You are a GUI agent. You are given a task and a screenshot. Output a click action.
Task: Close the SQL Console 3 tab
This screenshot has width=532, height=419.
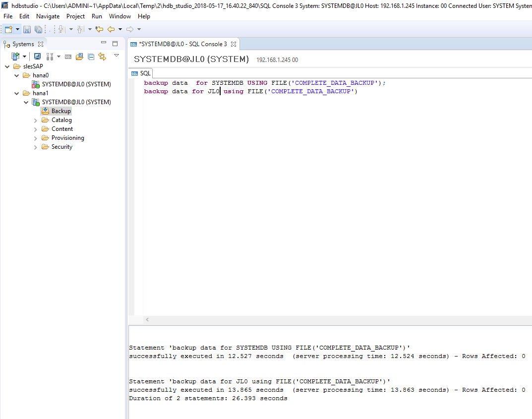[x=234, y=44]
